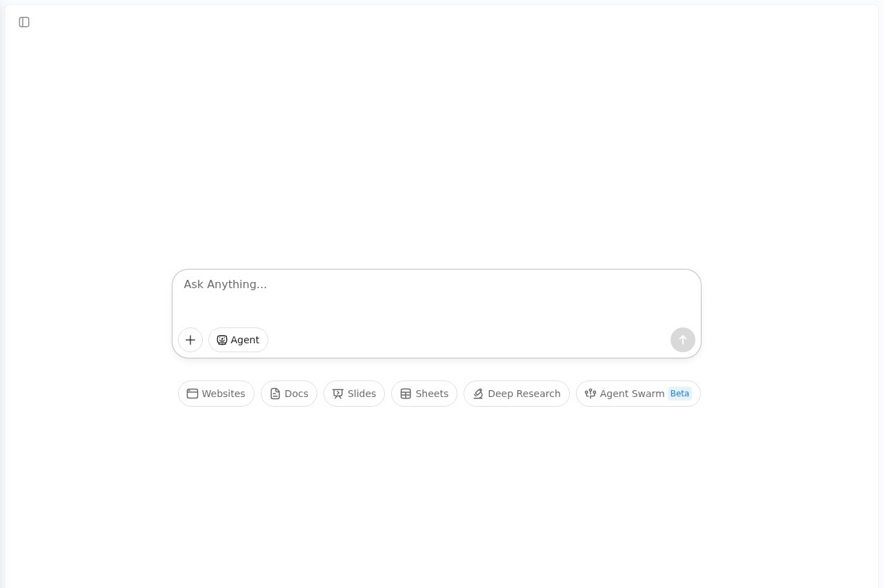Click the 'Ask Anything...' placeholder text
Screen dimensions: 883x588
click(226, 285)
